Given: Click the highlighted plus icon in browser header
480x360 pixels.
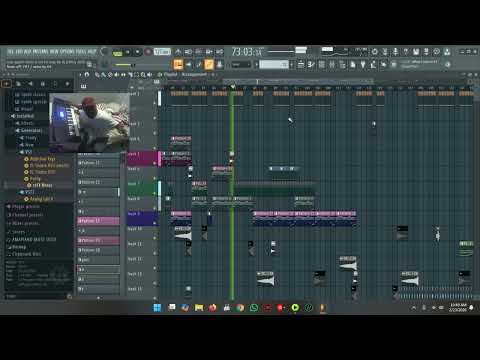Looking at the screenshot, I should pyautogui.click(x=6, y=84).
